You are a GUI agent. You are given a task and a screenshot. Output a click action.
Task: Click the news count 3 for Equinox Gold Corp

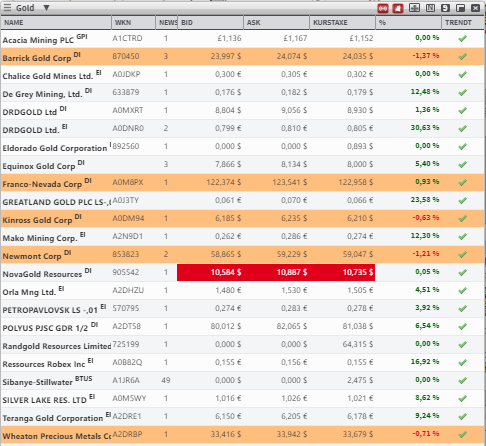166,164
